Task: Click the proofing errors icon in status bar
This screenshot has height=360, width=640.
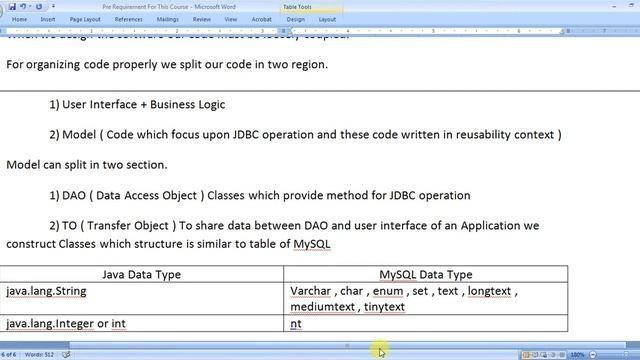Action: [66, 354]
